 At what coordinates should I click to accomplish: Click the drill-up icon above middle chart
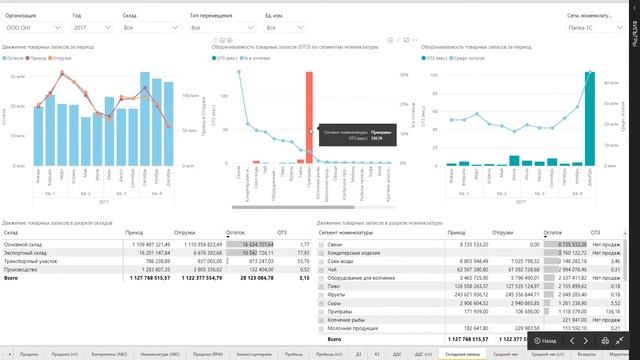point(216,40)
